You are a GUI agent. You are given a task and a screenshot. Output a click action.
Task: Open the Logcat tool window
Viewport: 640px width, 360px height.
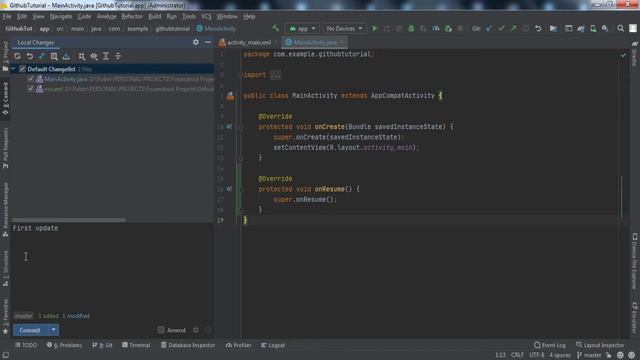pyautogui.click(x=273, y=345)
